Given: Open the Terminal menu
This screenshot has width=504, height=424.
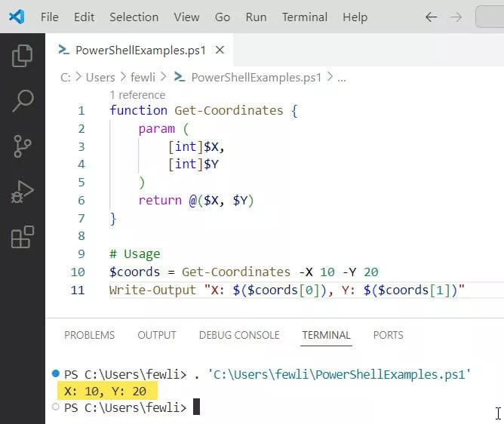Looking at the screenshot, I should coord(304,17).
